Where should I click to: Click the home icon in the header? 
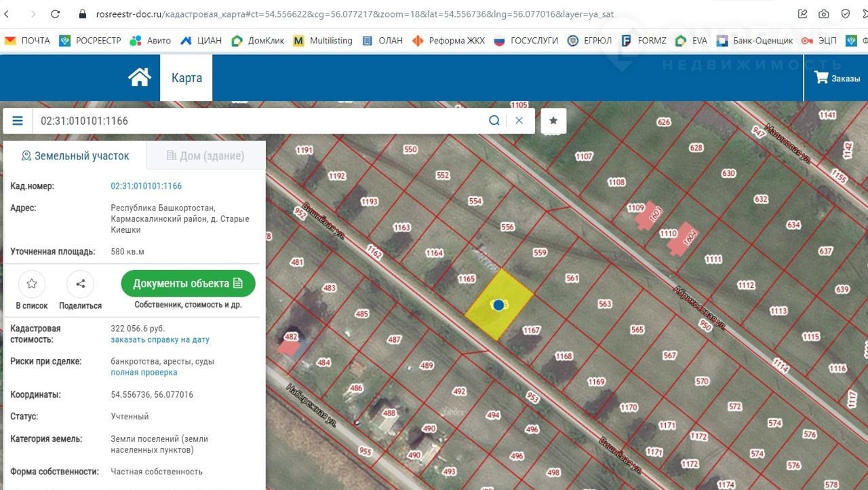[139, 77]
